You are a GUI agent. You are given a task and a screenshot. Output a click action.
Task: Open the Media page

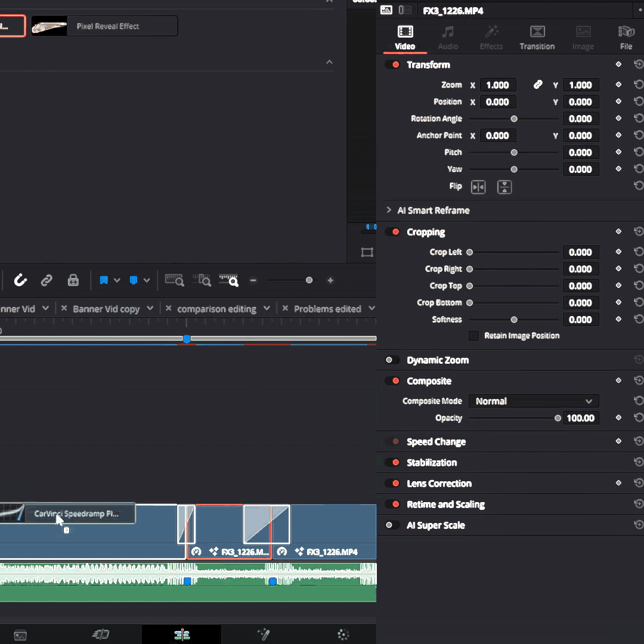tap(20, 634)
